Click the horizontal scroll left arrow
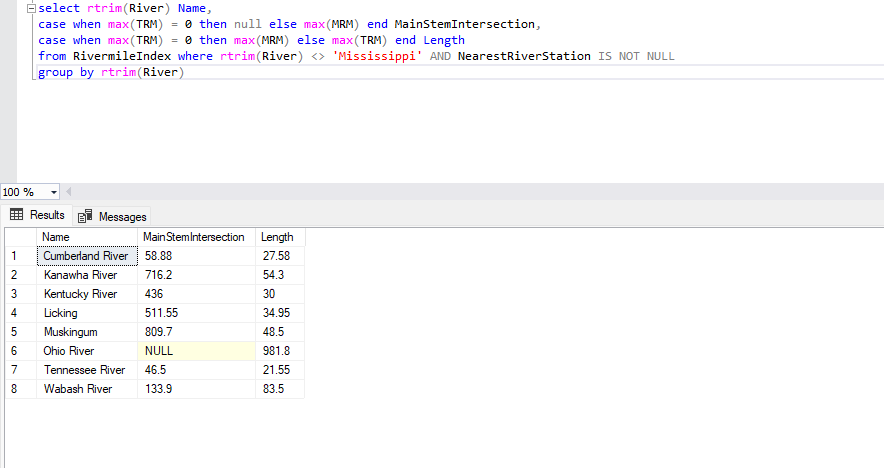 69,192
